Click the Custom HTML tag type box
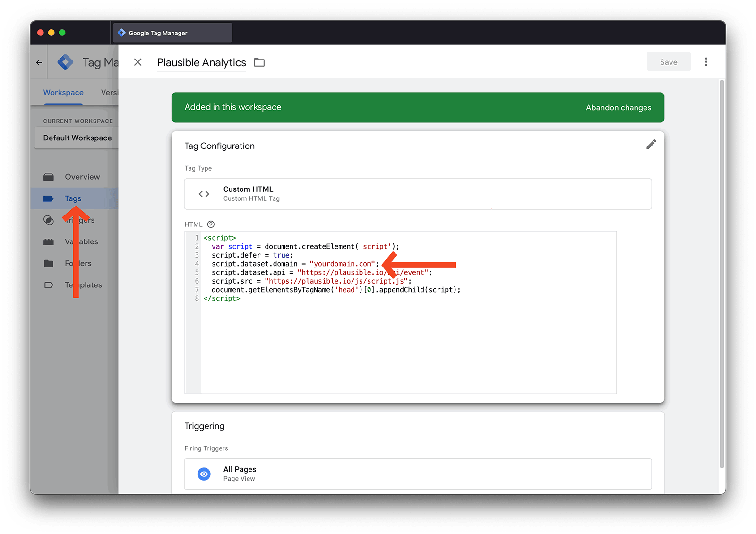 tap(418, 194)
